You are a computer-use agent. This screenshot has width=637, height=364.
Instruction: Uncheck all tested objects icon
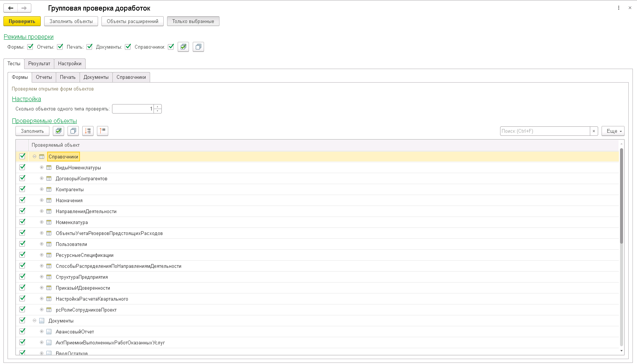coord(73,131)
